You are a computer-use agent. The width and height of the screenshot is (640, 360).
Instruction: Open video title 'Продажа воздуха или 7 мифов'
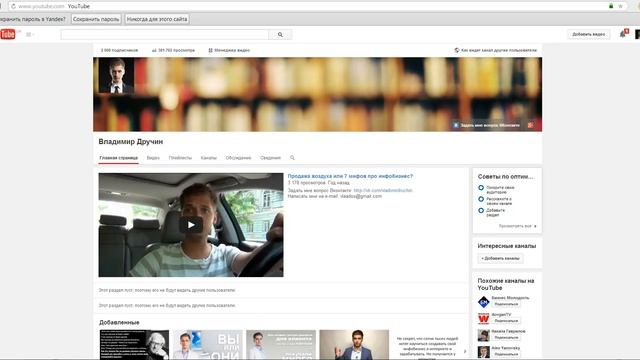tap(350, 176)
